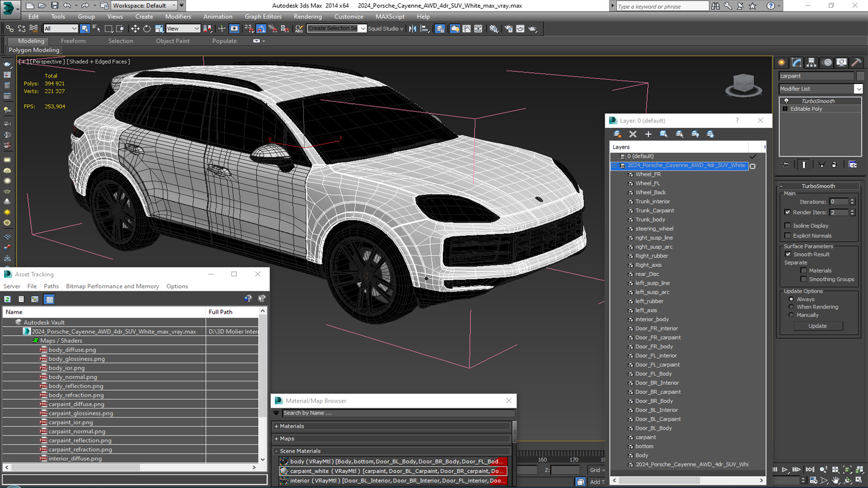The width and height of the screenshot is (868, 488).
Task: Open the Utilities hammer panel tab
Action: click(x=856, y=62)
